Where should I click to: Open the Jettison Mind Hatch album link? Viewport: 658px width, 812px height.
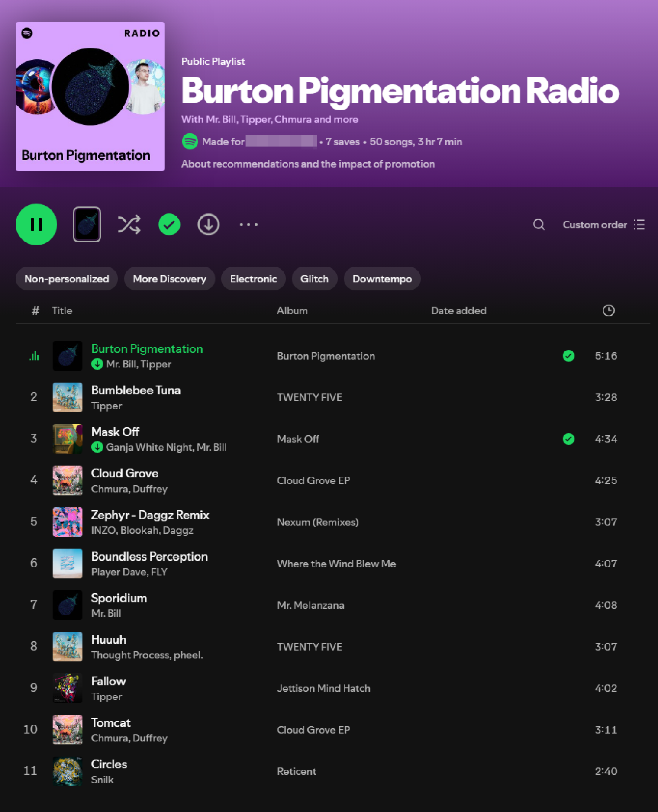323,688
